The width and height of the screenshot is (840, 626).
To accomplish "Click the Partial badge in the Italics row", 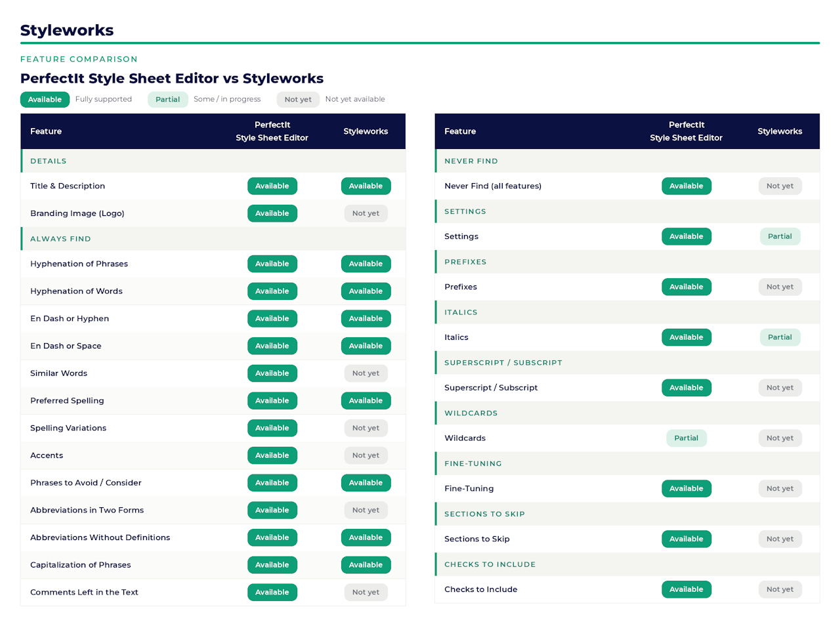I will pos(780,337).
